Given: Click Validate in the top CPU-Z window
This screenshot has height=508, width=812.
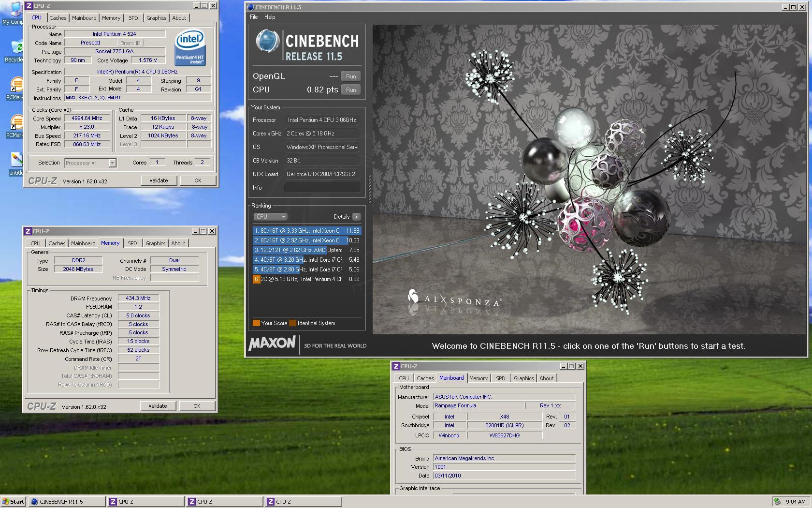Looking at the screenshot, I should [x=159, y=180].
